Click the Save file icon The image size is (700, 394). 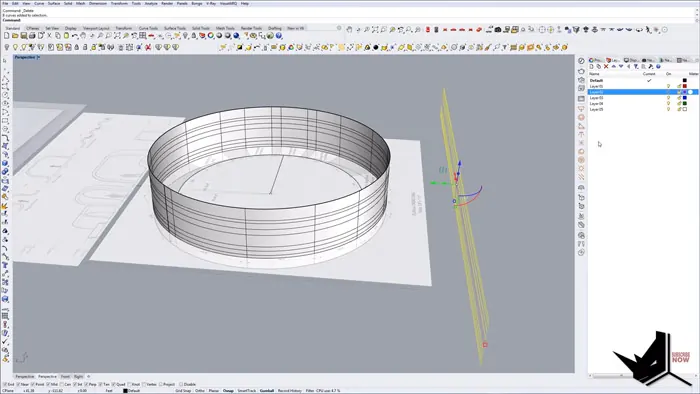tap(23, 36)
